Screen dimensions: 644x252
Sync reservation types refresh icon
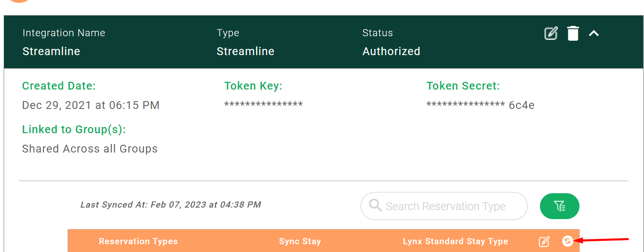pyautogui.click(x=568, y=241)
